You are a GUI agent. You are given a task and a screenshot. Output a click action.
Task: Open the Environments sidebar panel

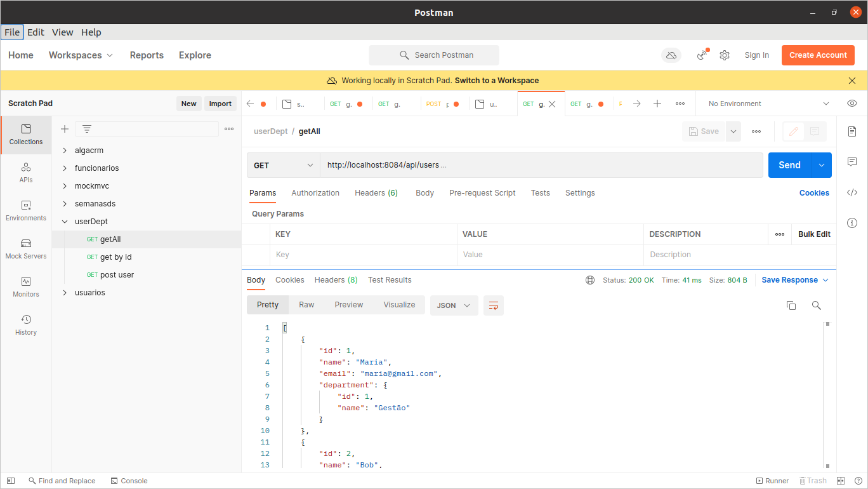point(26,211)
